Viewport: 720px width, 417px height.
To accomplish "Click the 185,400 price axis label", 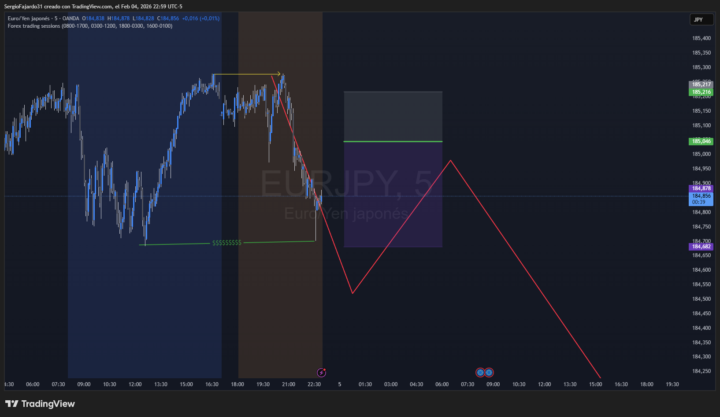I will (x=701, y=38).
